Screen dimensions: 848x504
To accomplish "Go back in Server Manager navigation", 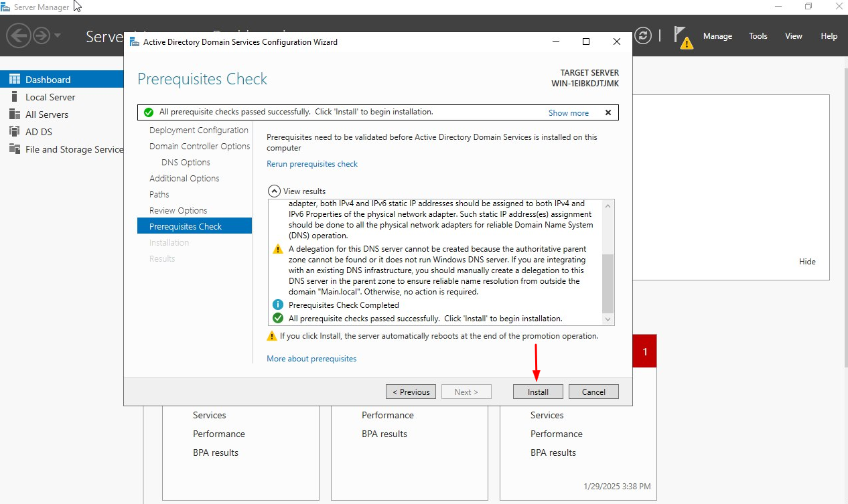I will (18, 35).
